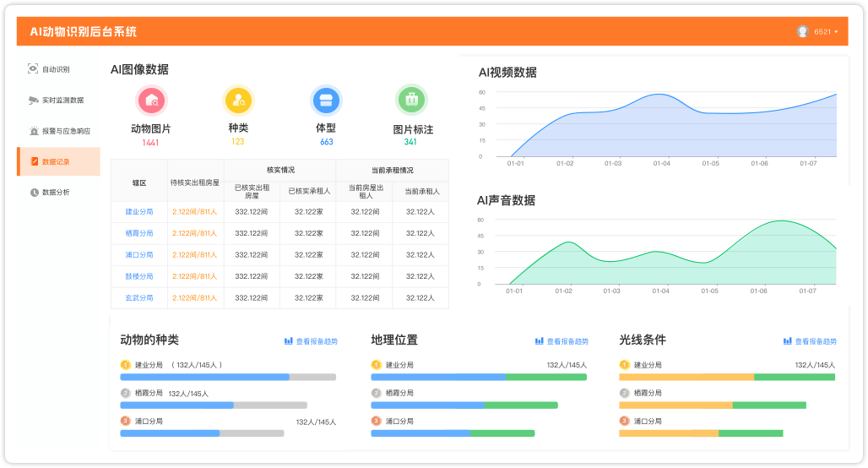Open 自动识别 in the sidebar

[56, 69]
